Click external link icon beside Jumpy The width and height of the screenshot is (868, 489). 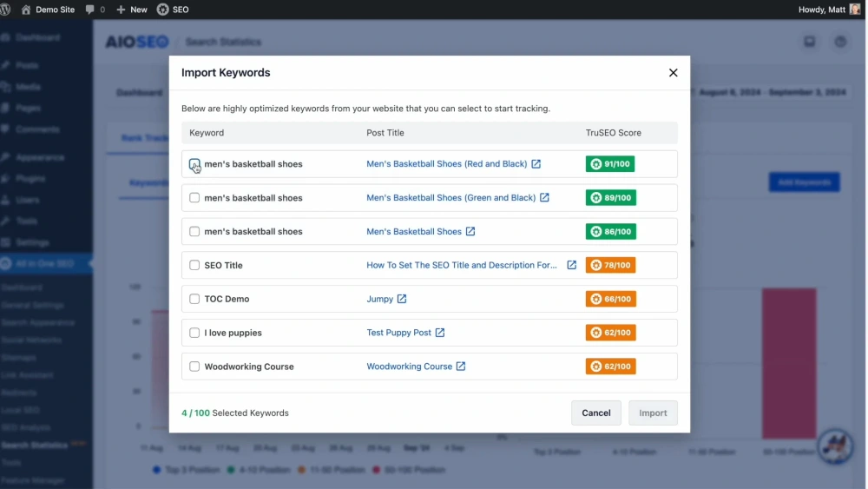point(402,299)
